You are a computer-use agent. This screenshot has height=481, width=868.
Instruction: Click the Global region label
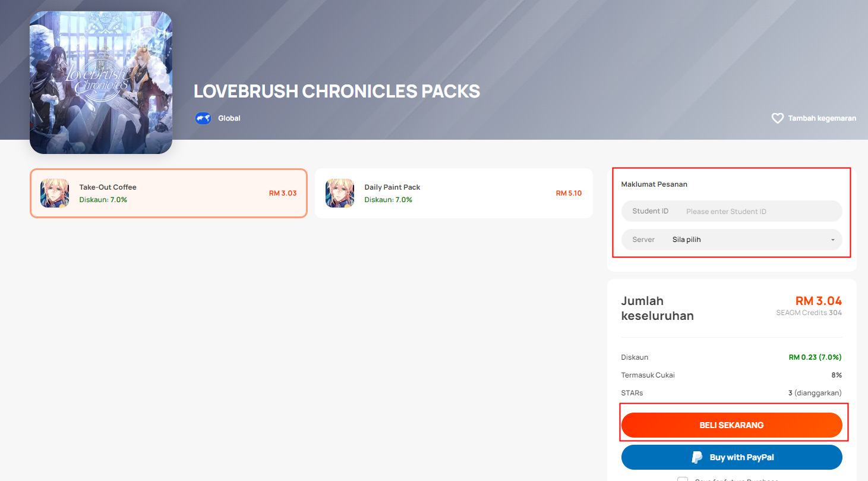click(229, 118)
